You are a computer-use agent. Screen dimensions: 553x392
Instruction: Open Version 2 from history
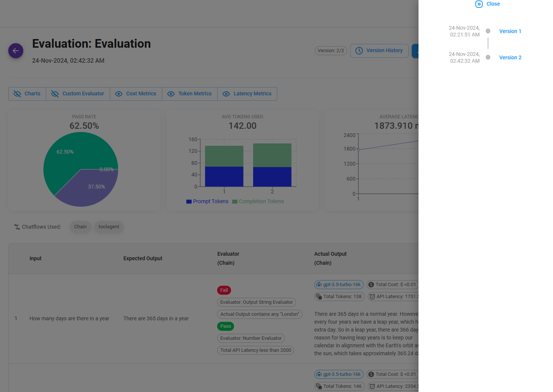(510, 57)
